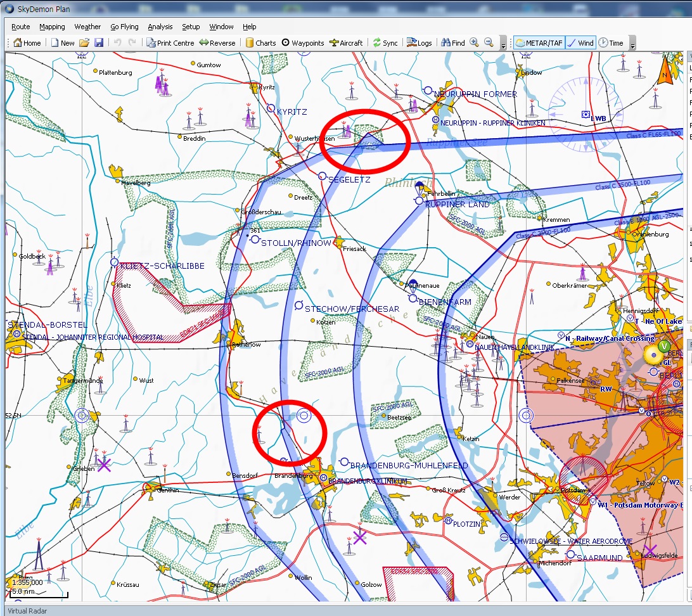Click the Home toolbar button
This screenshot has width=692, height=616.
(x=27, y=43)
